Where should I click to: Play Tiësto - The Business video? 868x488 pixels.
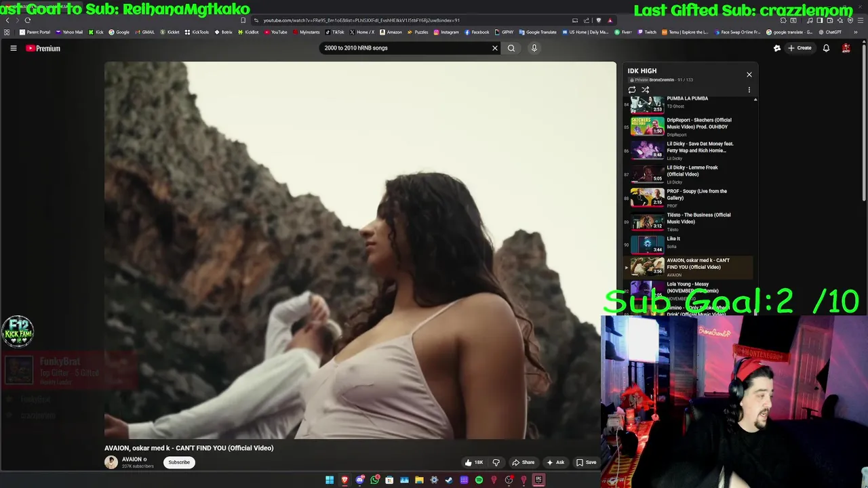pos(688,222)
